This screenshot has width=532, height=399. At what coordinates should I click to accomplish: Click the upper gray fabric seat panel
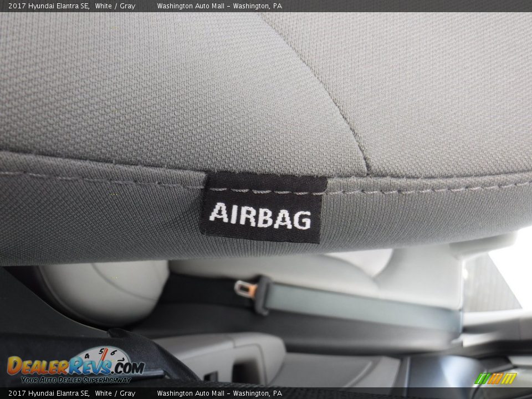(x=166, y=83)
